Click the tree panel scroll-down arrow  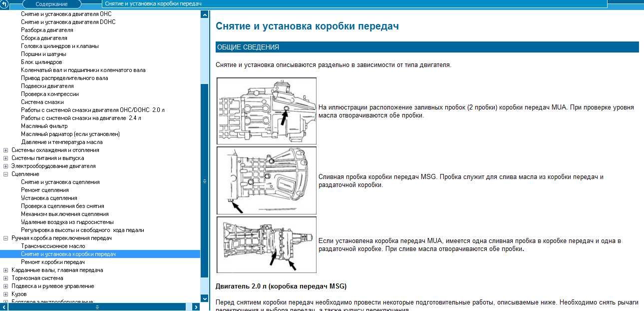[x=204, y=298]
